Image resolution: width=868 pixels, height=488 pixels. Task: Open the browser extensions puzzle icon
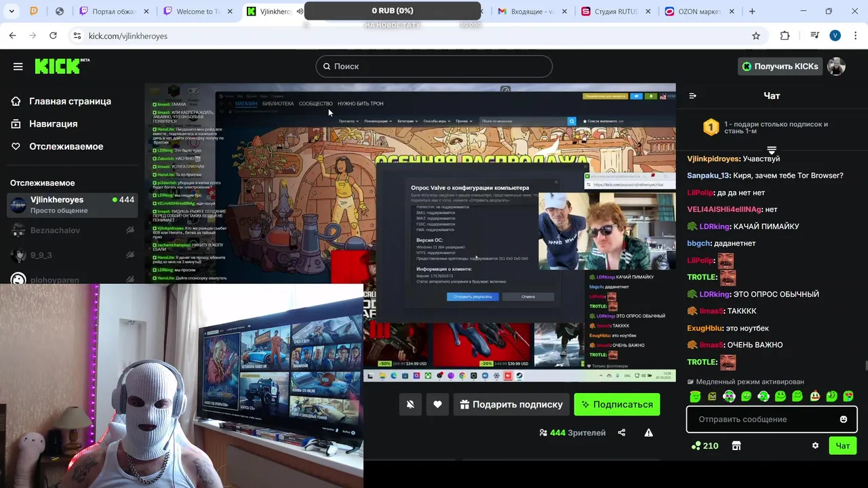point(785,36)
